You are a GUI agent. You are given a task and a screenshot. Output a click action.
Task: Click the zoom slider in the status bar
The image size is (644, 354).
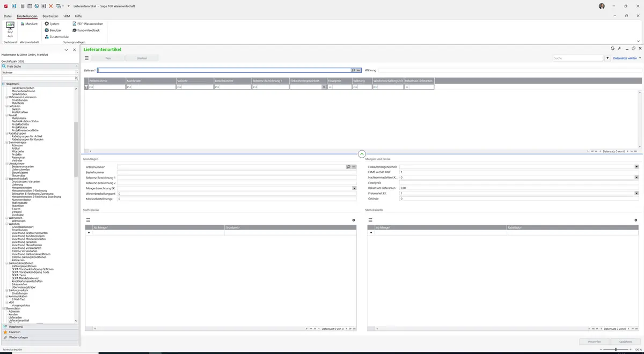[x=616, y=350]
